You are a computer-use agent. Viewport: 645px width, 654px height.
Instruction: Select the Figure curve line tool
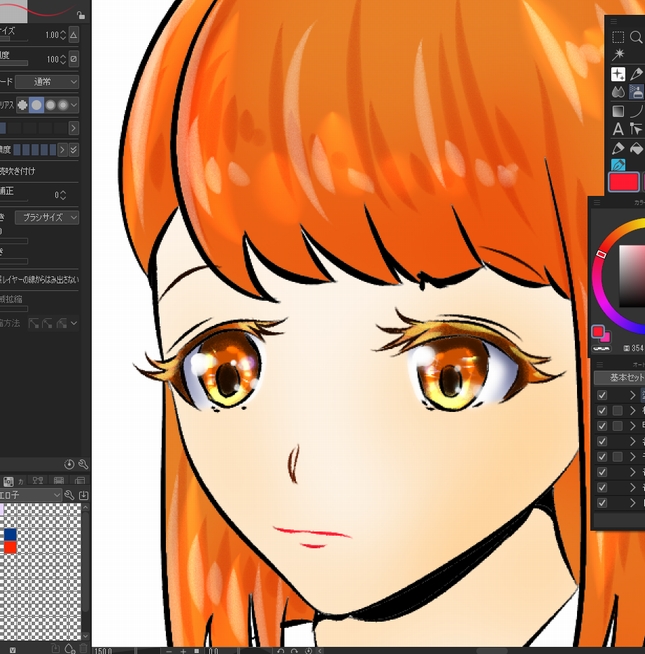[x=636, y=111]
